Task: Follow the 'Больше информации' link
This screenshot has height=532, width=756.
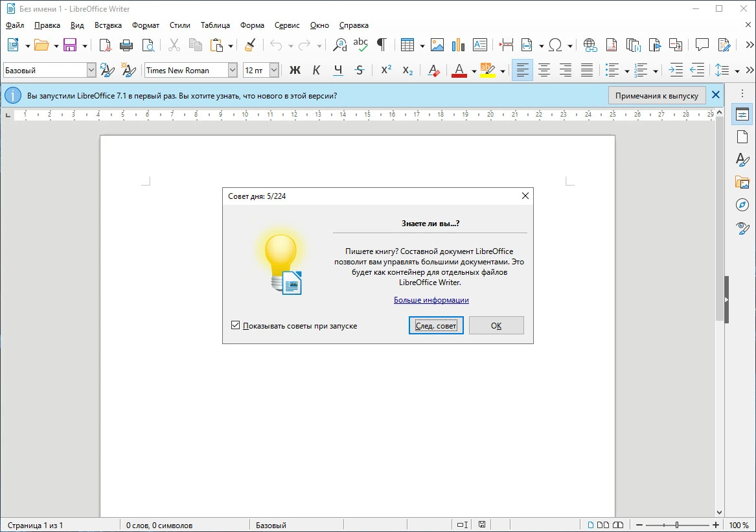Action: 431,299
